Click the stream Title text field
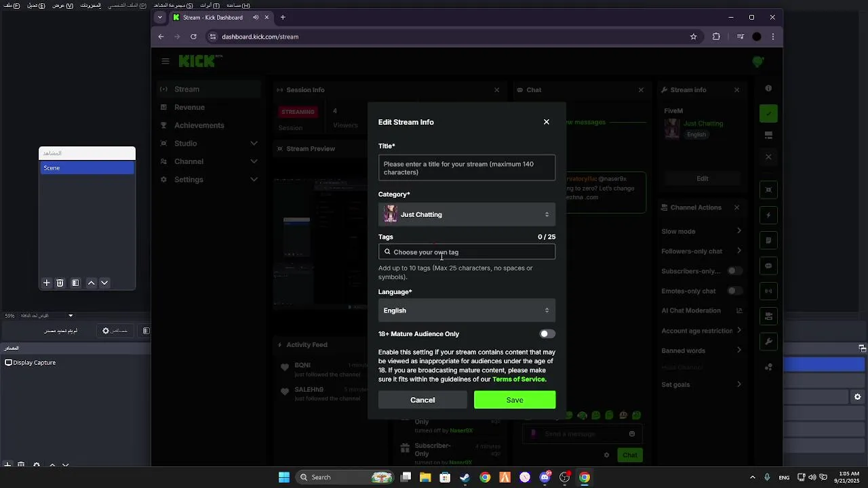This screenshot has width=868, height=488. coord(467,168)
